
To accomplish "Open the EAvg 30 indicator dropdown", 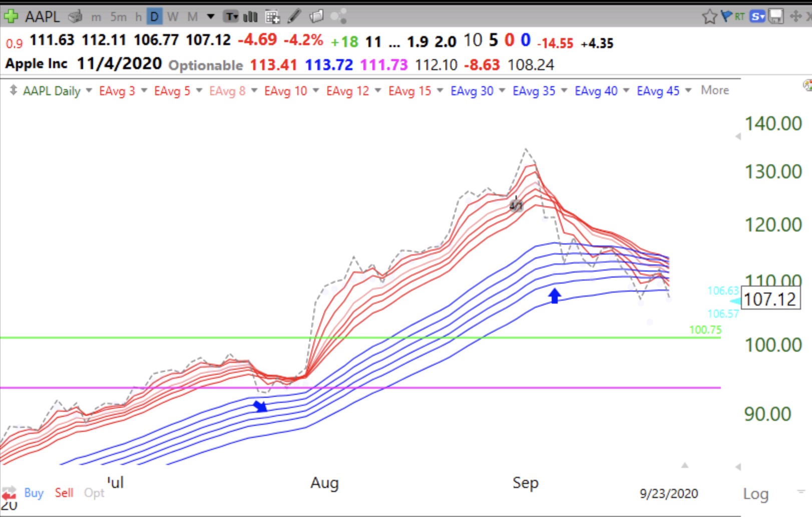I will [x=502, y=91].
